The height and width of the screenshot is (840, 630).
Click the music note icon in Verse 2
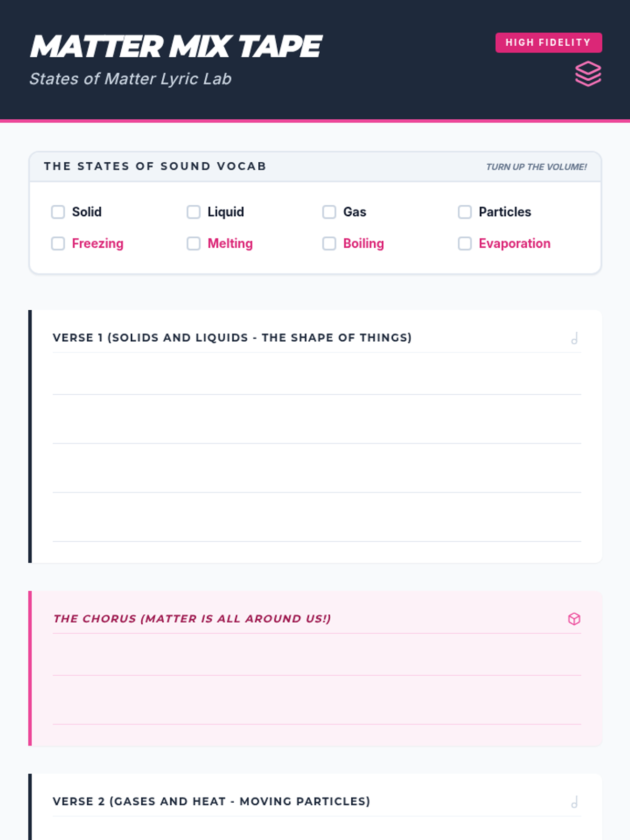click(x=574, y=802)
